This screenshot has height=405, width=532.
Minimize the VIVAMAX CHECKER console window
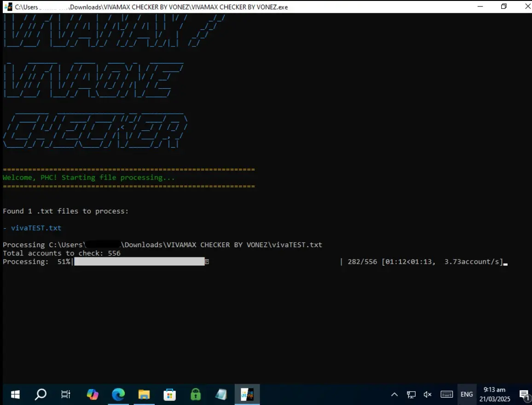(x=480, y=6)
